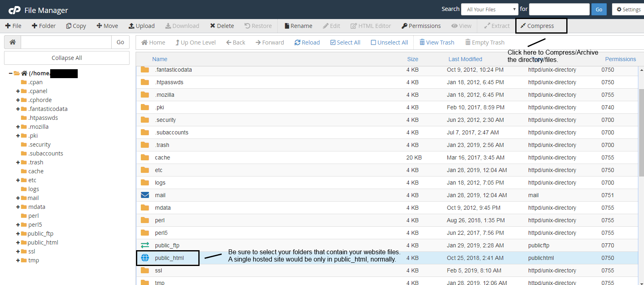Expand the mail tree folder

coord(18,198)
